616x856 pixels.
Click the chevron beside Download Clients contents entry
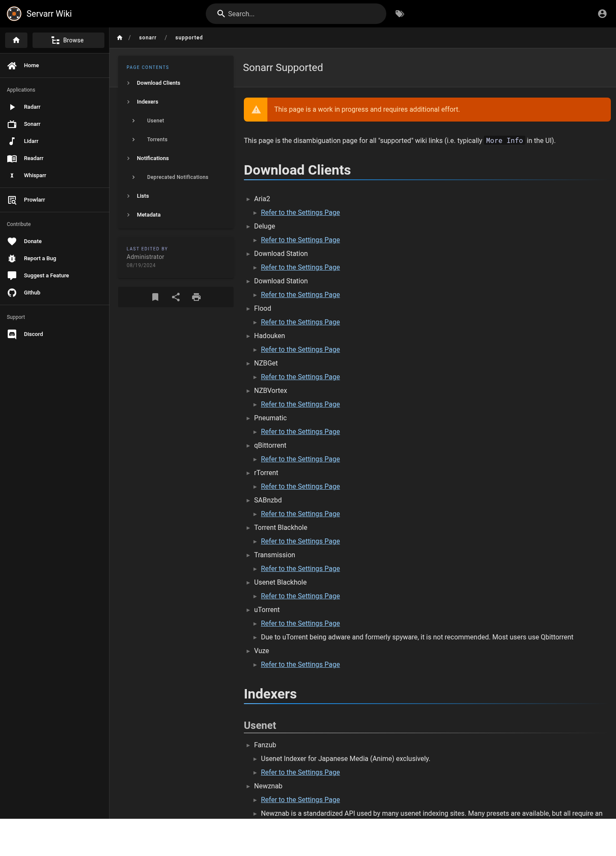pos(128,83)
